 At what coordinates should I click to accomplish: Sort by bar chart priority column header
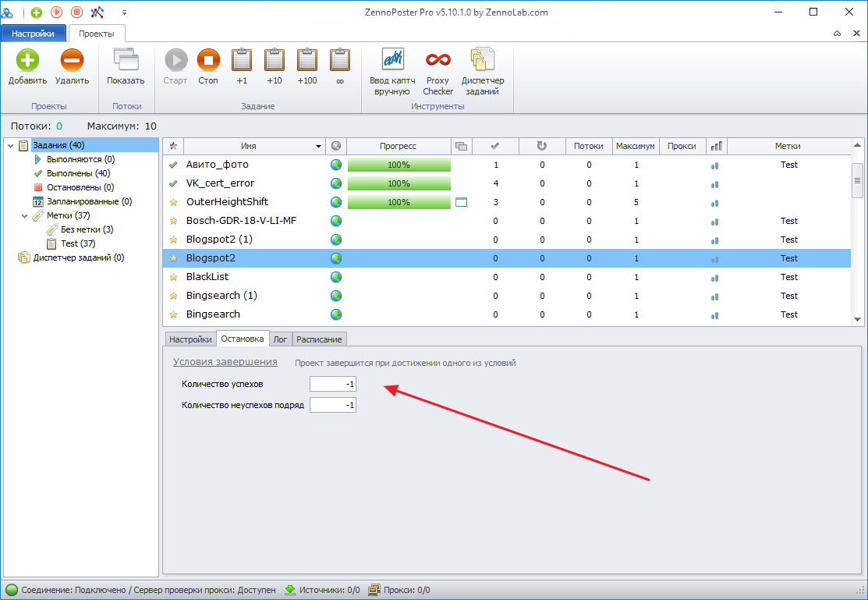pyautogui.click(x=717, y=146)
